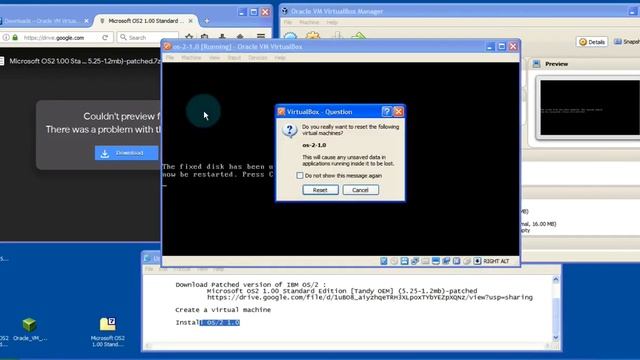Screen dimensions: 640x360
Task: Open the help question-mark button in the dialog
Action: click(x=387, y=111)
